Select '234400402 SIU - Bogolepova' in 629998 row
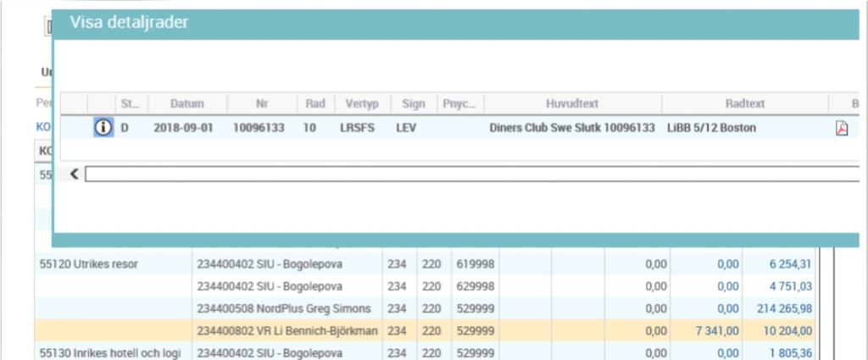The image size is (868, 360). 270,286
